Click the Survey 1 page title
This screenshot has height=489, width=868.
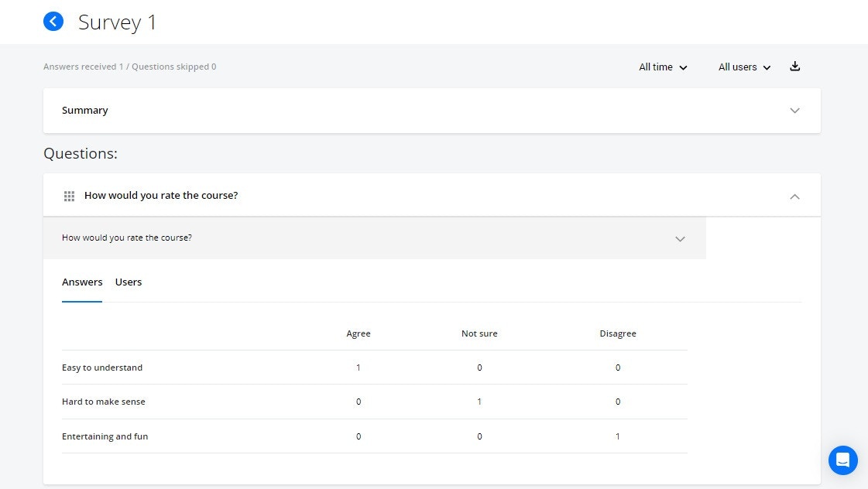(x=118, y=22)
